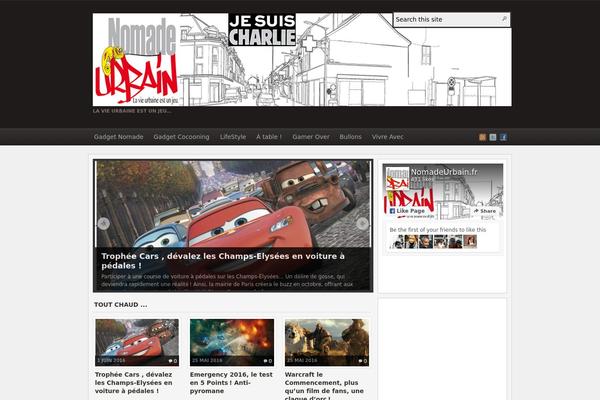Click comment count on Warcraft thumbnail
Viewport: 600px width, 400px height.
coord(363,361)
